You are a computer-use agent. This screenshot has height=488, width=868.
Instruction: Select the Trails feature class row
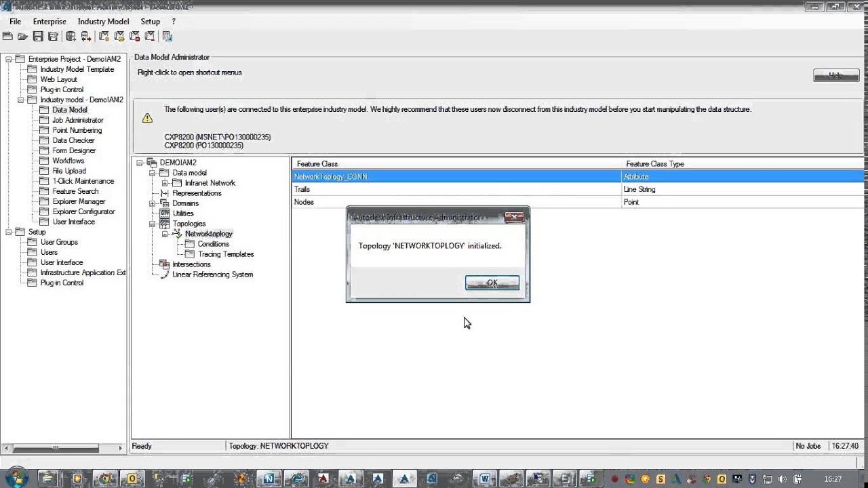[x=578, y=190]
